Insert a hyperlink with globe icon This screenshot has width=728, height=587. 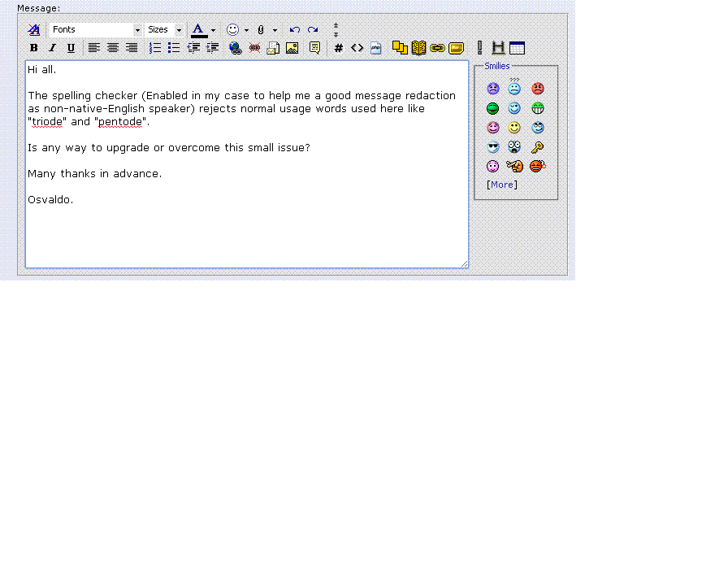pyautogui.click(x=236, y=48)
